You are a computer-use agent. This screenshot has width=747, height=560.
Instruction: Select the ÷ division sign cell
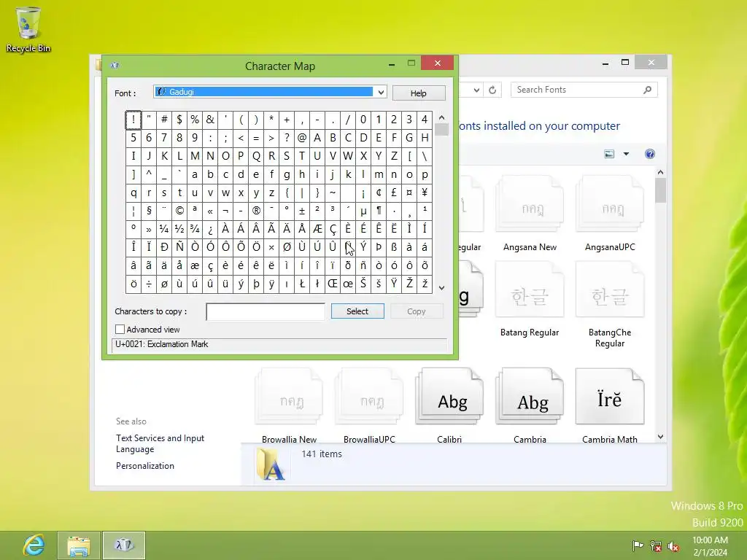click(x=149, y=284)
